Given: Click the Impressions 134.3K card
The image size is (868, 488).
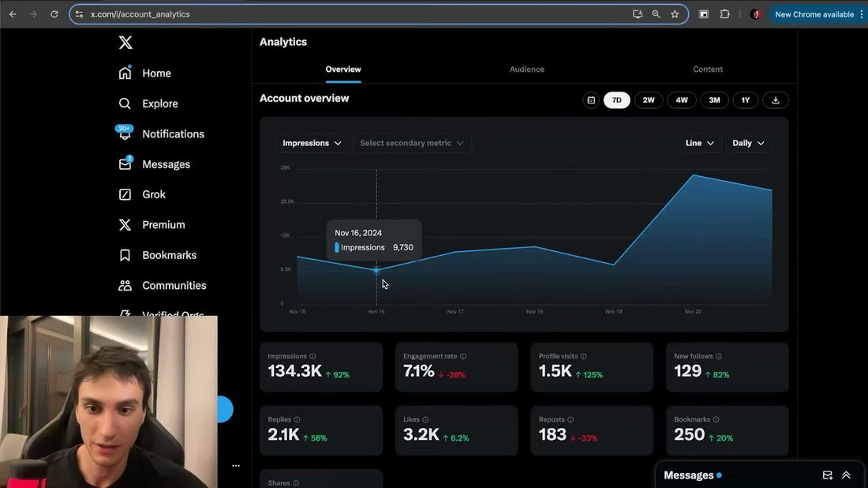Looking at the screenshot, I should coord(321,366).
